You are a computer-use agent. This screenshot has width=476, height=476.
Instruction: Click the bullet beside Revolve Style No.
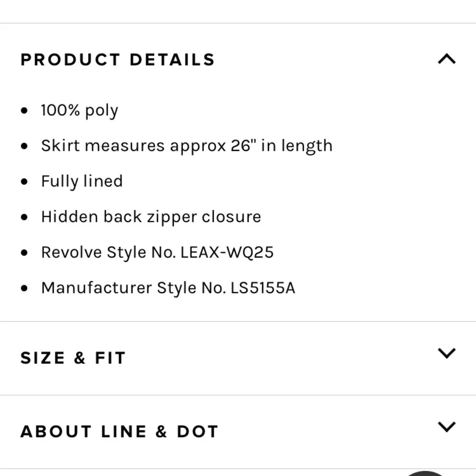25,253
